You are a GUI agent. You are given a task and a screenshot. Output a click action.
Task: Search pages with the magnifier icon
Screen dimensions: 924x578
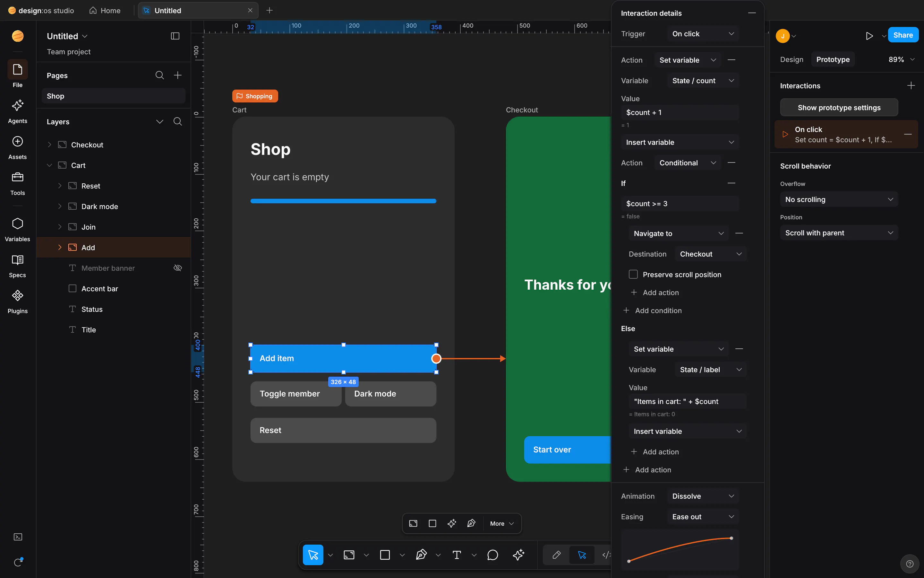pos(159,75)
